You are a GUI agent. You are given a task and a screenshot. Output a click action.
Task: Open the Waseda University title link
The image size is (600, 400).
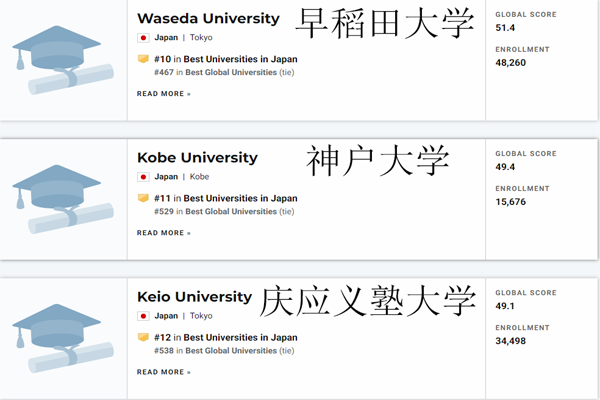pos(208,19)
